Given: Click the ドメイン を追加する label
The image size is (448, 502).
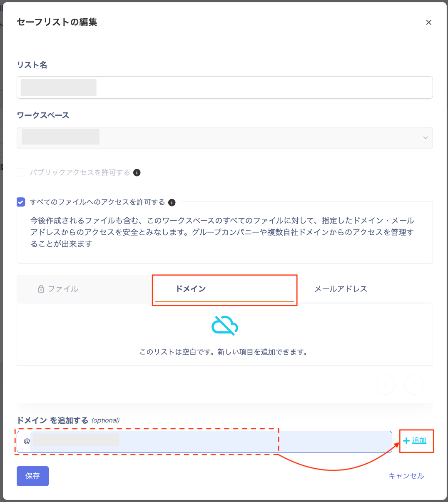Looking at the screenshot, I should [52, 420].
